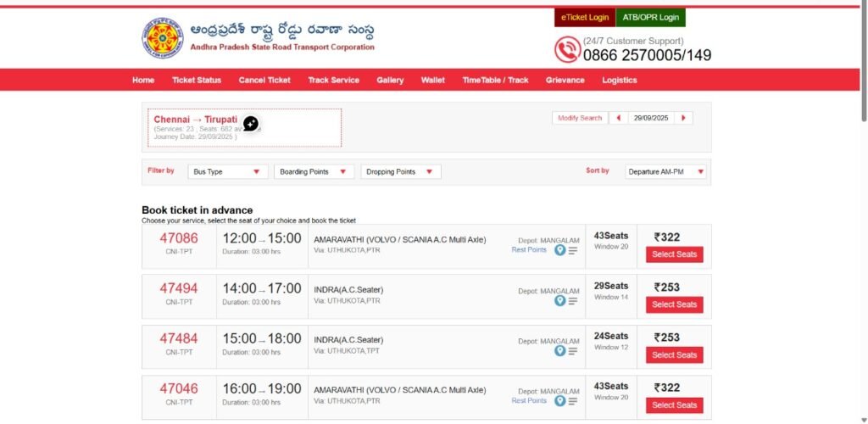Viewport: 868px width, 424px height.
Task: Advance to next journey date arrow
Action: (x=683, y=118)
